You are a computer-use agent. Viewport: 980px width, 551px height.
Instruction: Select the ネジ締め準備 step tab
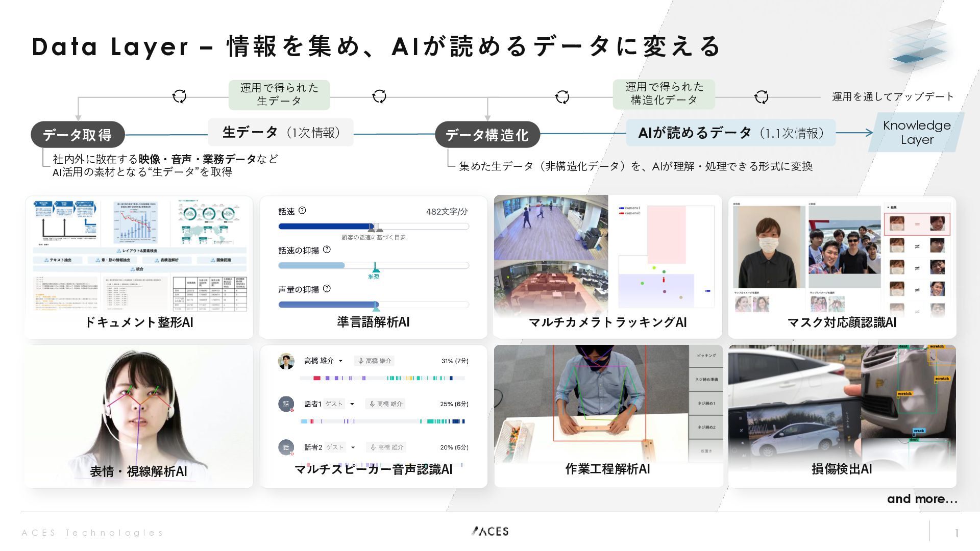pyautogui.click(x=706, y=380)
